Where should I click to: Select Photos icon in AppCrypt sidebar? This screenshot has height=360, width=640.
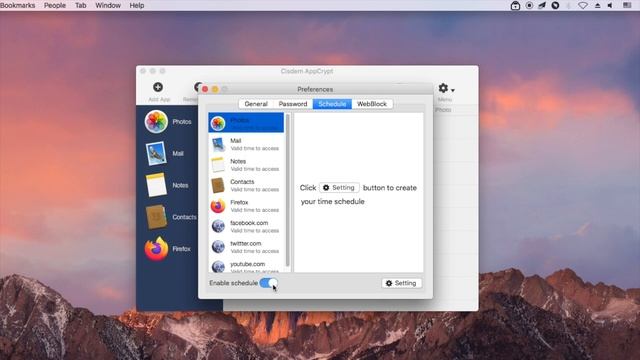pyautogui.click(x=156, y=122)
